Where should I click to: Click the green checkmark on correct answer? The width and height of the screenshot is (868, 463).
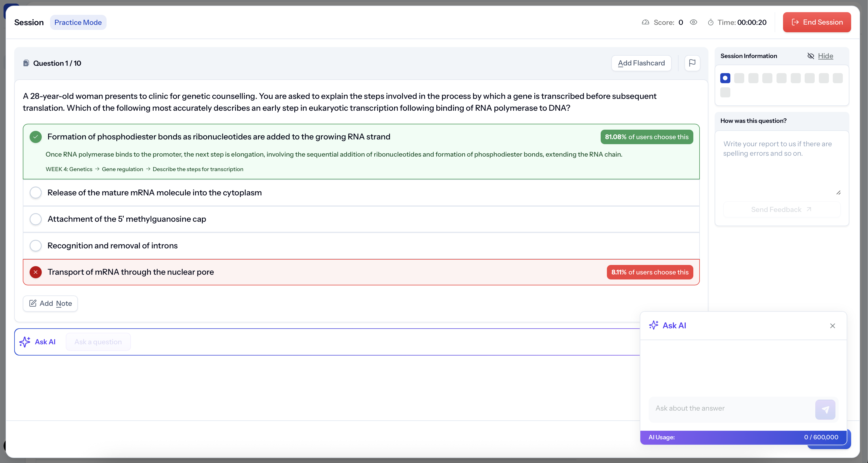(x=36, y=137)
